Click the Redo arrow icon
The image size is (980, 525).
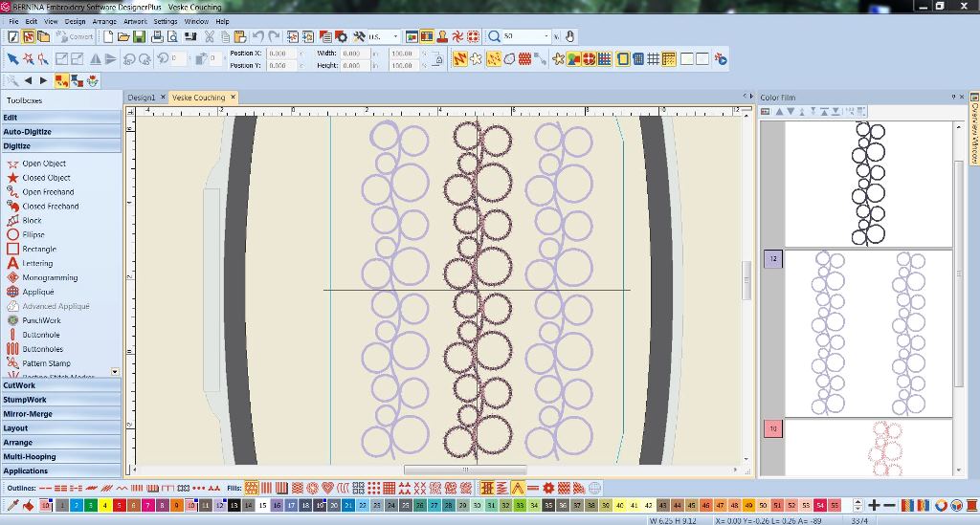(274, 37)
